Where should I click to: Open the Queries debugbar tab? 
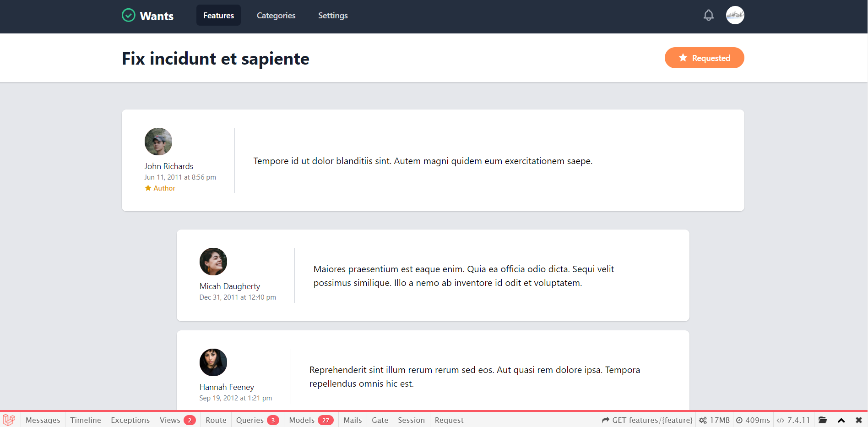pos(257,420)
